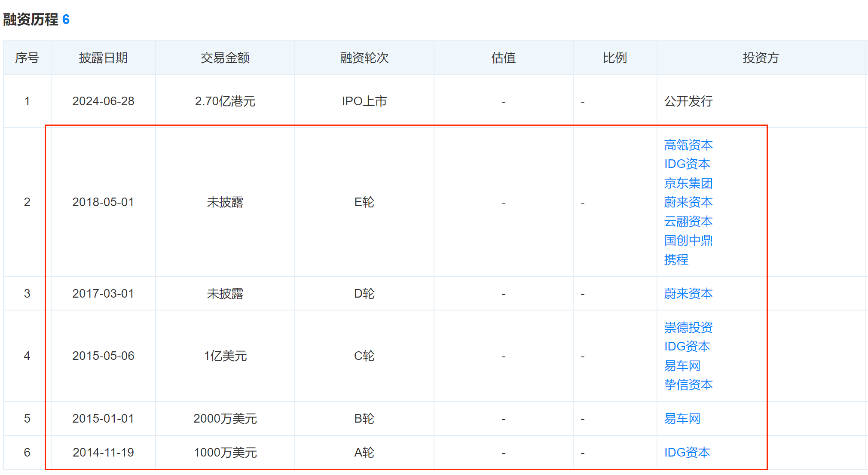
Task: Select date cell 2015-01-01
Action: (103, 419)
